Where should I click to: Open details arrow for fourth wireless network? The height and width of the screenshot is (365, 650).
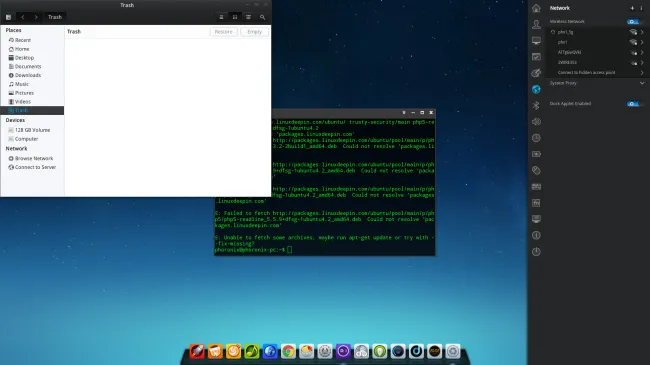pos(642,63)
